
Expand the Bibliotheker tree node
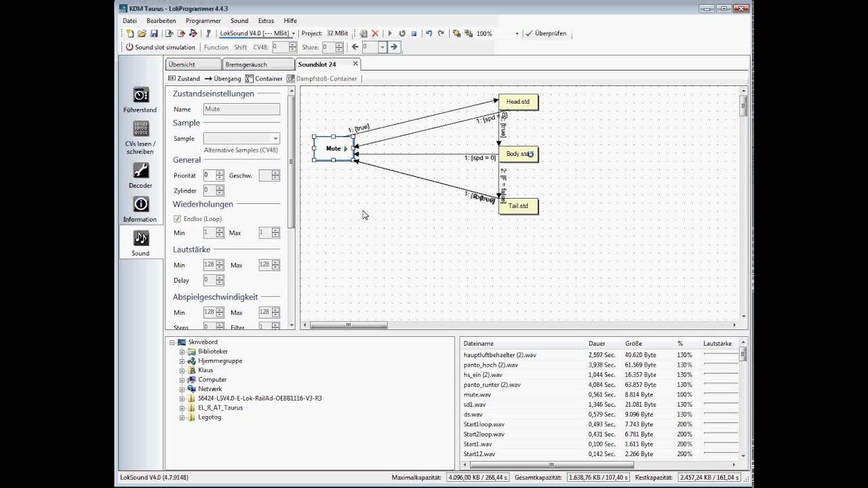coord(182,352)
